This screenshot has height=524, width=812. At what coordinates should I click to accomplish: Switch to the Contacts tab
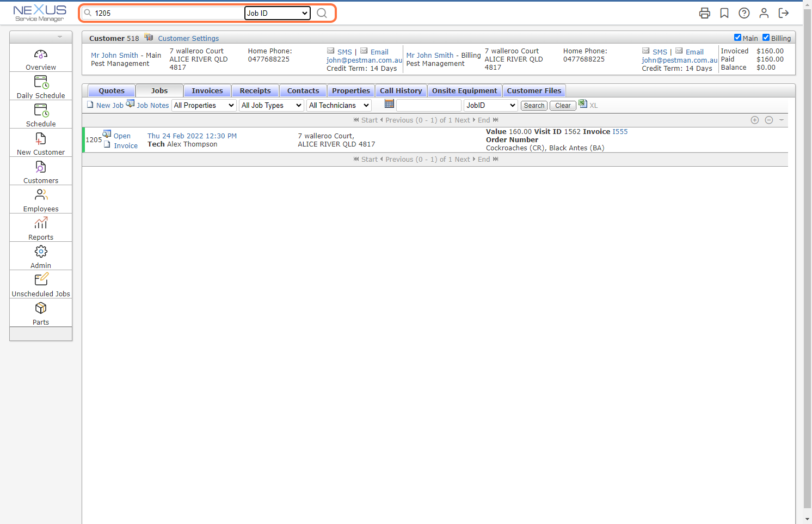pos(303,91)
